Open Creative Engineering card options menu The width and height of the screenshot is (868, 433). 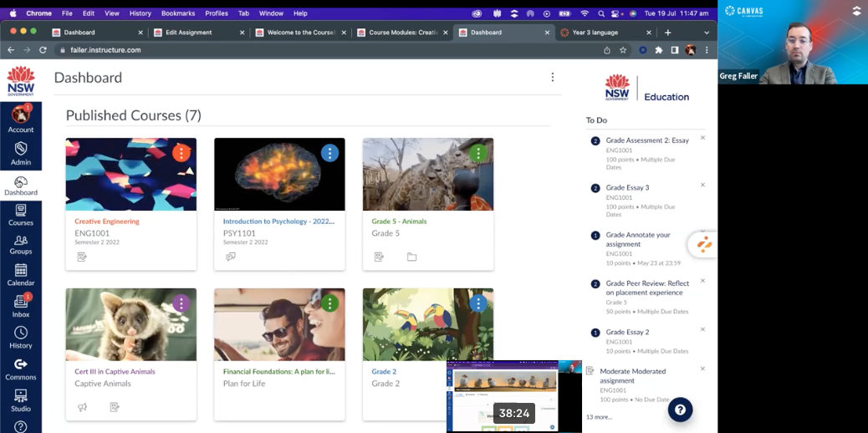coord(181,152)
